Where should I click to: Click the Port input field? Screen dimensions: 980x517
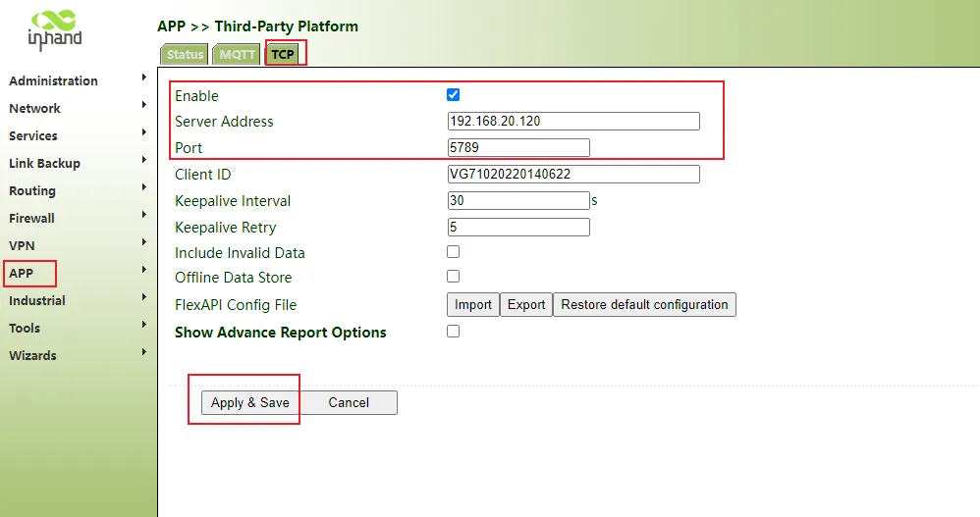pos(518,147)
